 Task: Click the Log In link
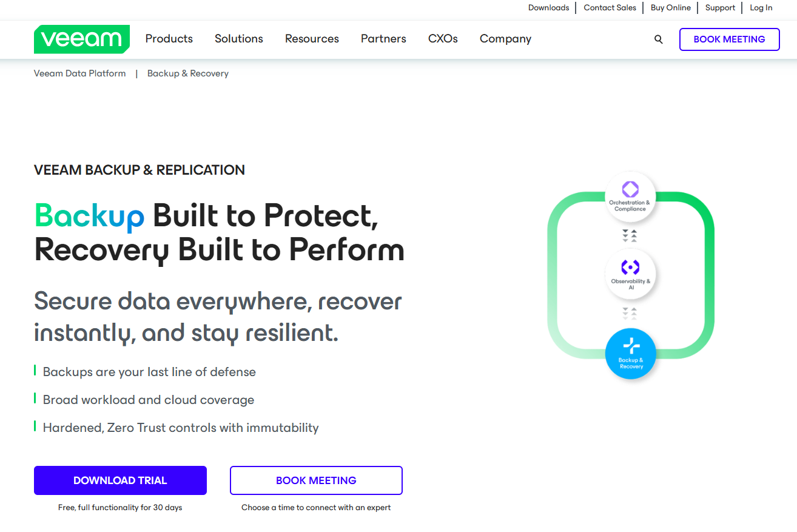pos(761,8)
